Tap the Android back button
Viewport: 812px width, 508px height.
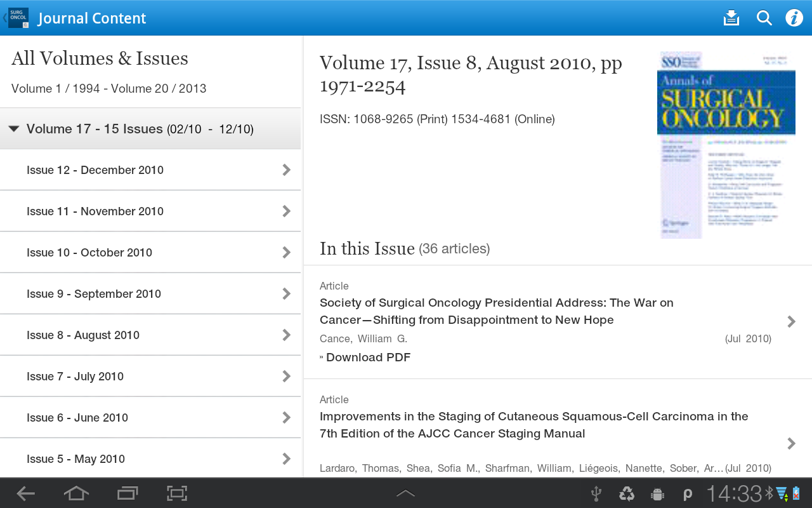click(x=26, y=493)
